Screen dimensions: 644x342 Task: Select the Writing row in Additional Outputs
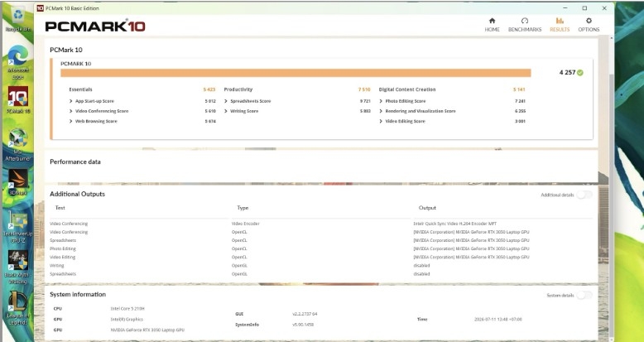click(x=321, y=266)
